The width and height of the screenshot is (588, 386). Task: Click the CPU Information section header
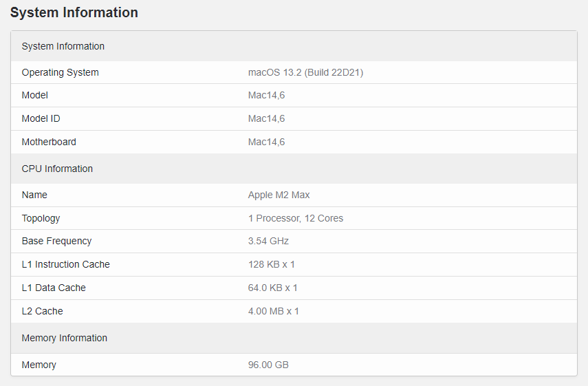[57, 169]
